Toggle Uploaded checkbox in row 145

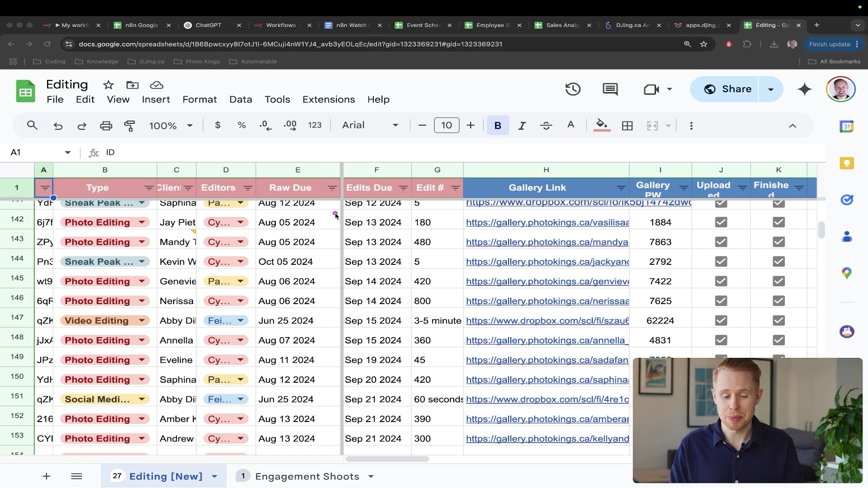(x=721, y=281)
